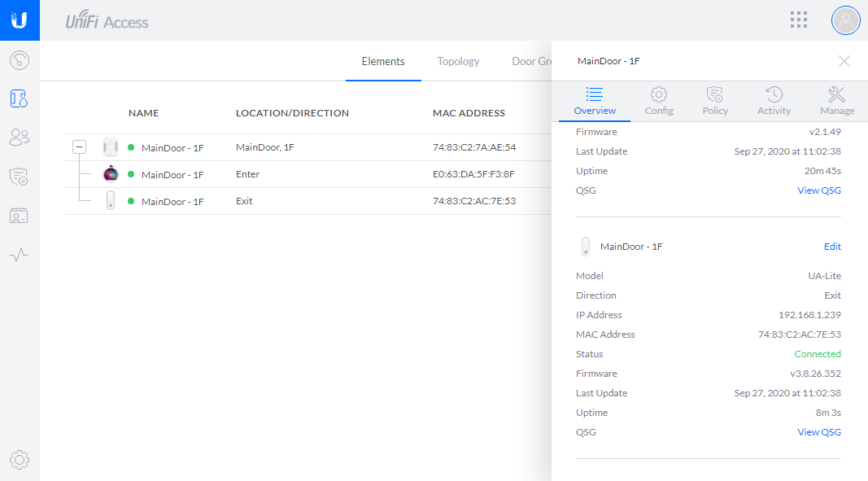Click MAC address E0:63:DA:5F:F3:8F in the table
The image size is (868, 481).
tap(473, 174)
